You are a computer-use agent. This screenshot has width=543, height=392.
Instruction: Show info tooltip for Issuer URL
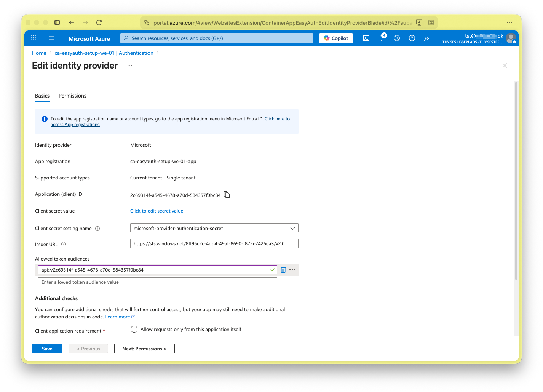click(64, 244)
